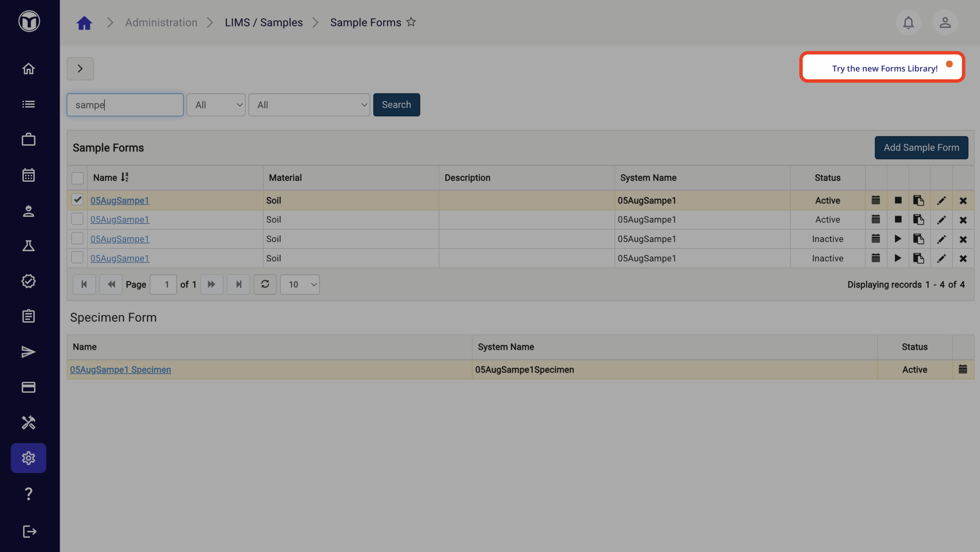Open the 05AugSampe1 Specimen link
This screenshot has height=552, width=980.
click(x=120, y=370)
